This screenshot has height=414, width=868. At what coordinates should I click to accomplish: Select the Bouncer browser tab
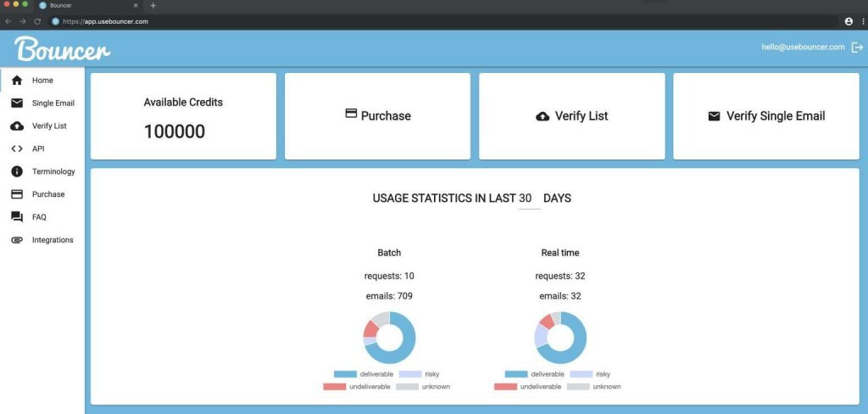click(88, 6)
